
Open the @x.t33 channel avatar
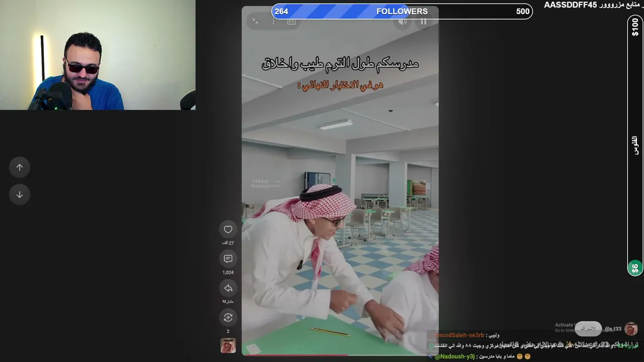point(631,329)
